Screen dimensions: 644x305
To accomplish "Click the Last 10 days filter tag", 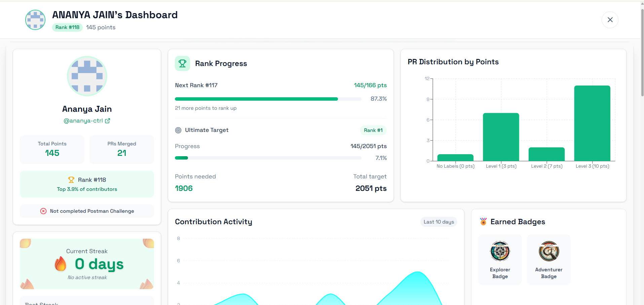I will 439,222.
